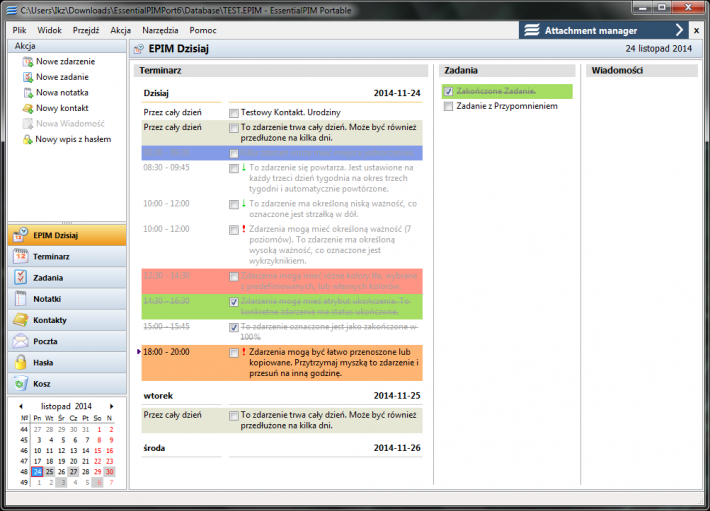
Task: Click the Nowy wpis z hasłem lock icon
Action: 28,139
